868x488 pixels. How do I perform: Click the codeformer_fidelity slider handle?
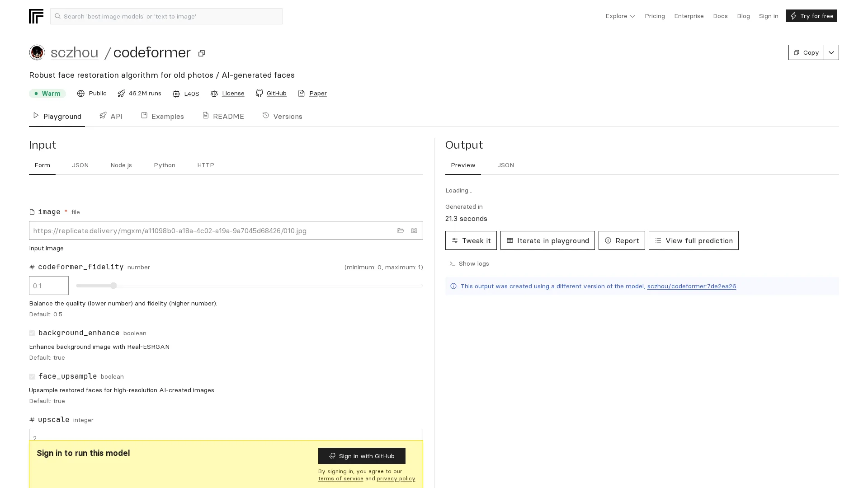(x=113, y=286)
